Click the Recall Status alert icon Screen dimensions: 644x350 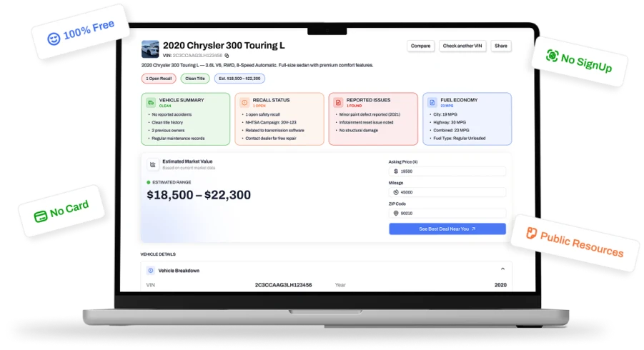(x=244, y=103)
